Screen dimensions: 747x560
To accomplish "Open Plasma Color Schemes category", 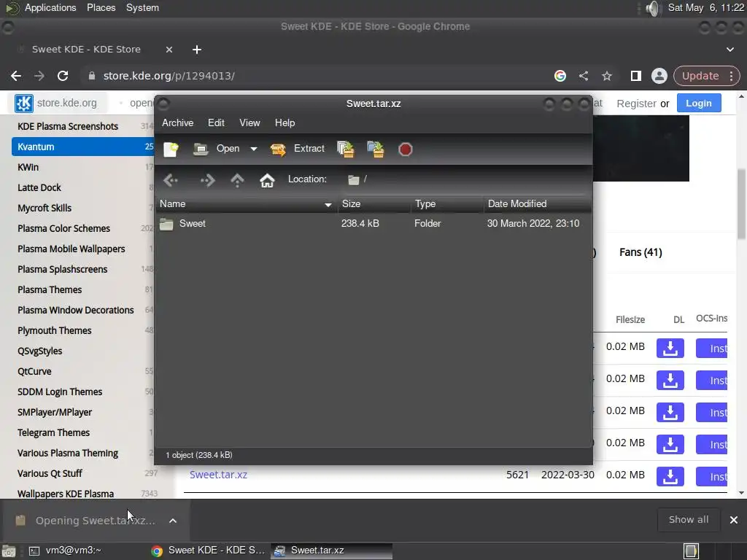I will (64, 228).
